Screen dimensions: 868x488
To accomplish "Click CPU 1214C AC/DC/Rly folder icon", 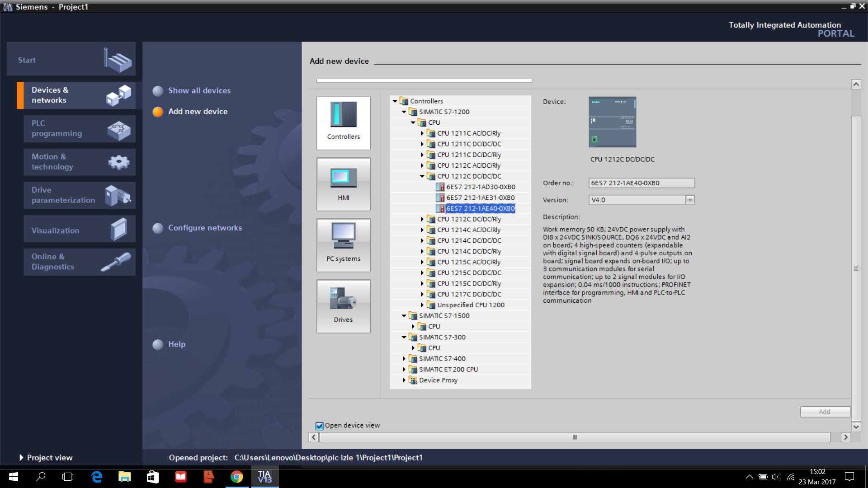I will pos(431,230).
